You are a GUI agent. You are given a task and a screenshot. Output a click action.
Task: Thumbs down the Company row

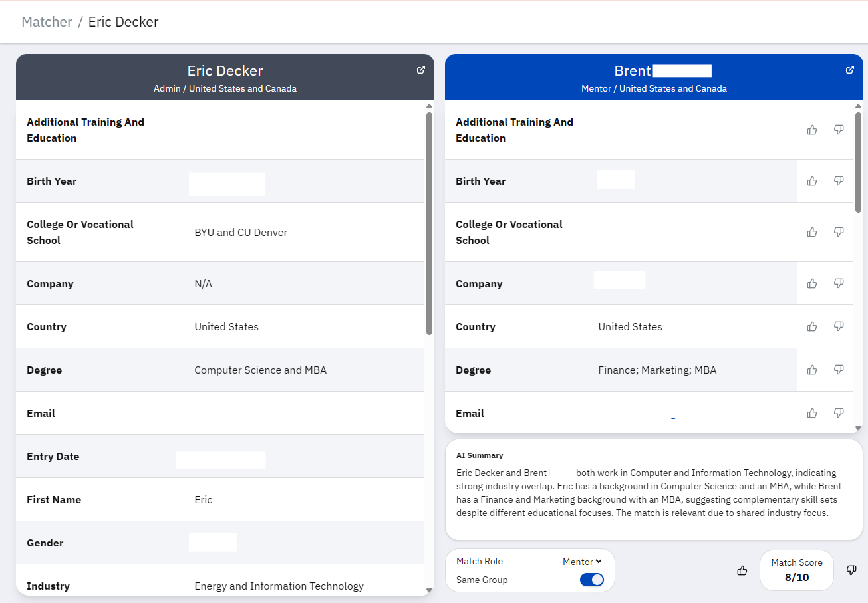[839, 283]
